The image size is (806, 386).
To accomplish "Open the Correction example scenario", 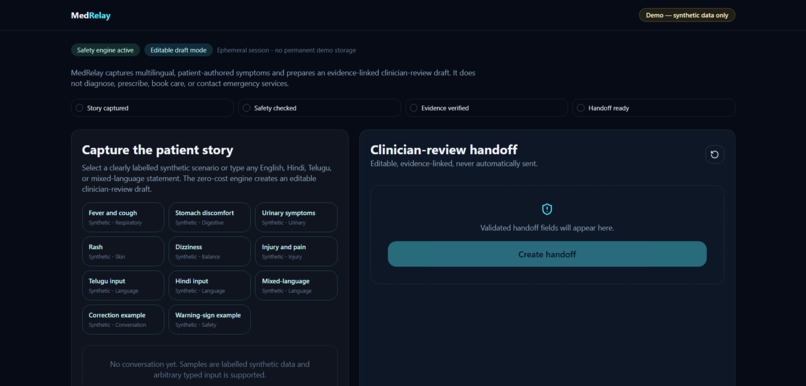I will 123,320.
